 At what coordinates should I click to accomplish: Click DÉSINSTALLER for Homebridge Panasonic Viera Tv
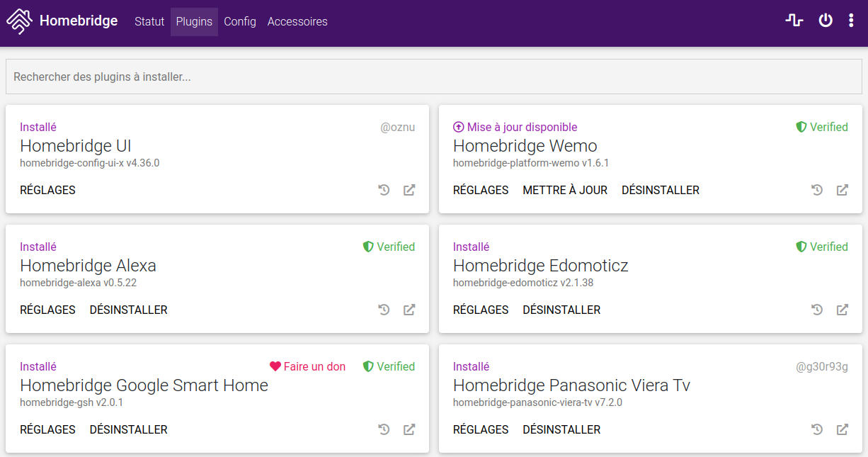561,429
